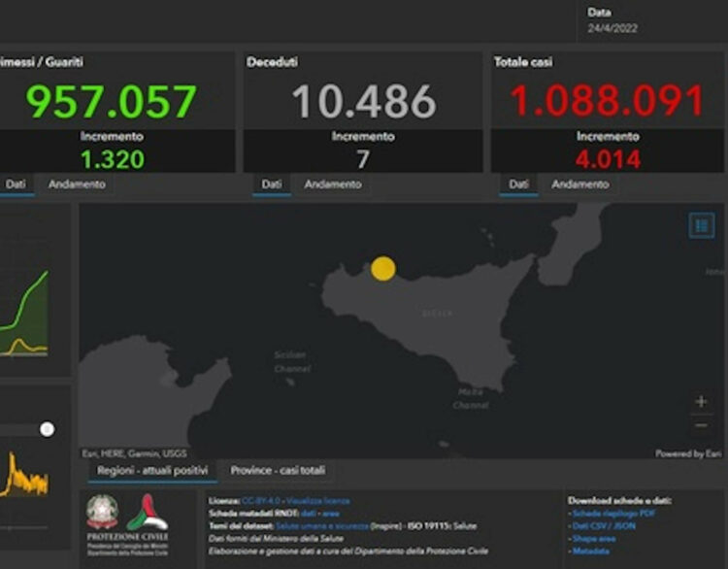Open the map legend list icon
This screenshot has height=569, width=728.
(701, 225)
